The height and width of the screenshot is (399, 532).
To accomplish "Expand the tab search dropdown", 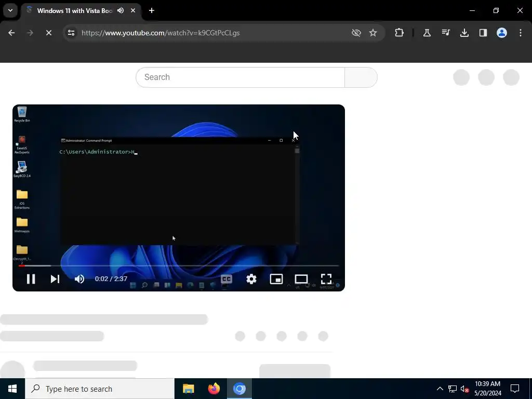I will (x=10, y=10).
